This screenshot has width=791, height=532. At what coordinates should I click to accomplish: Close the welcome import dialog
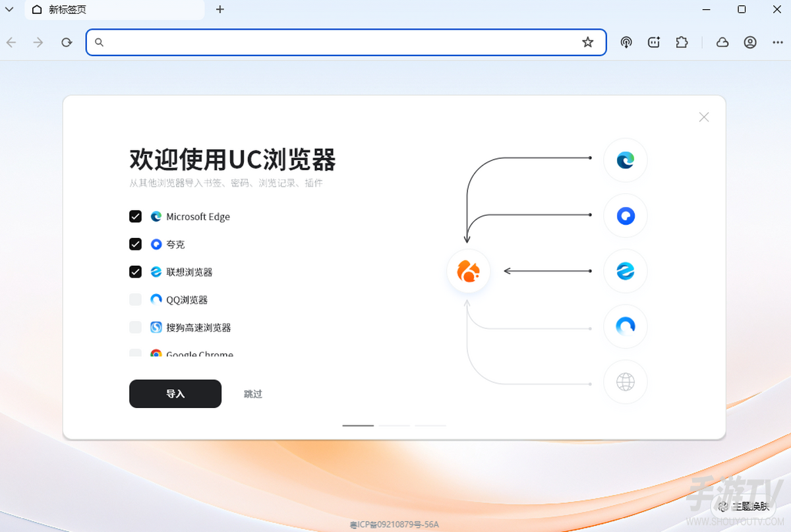[x=704, y=117]
